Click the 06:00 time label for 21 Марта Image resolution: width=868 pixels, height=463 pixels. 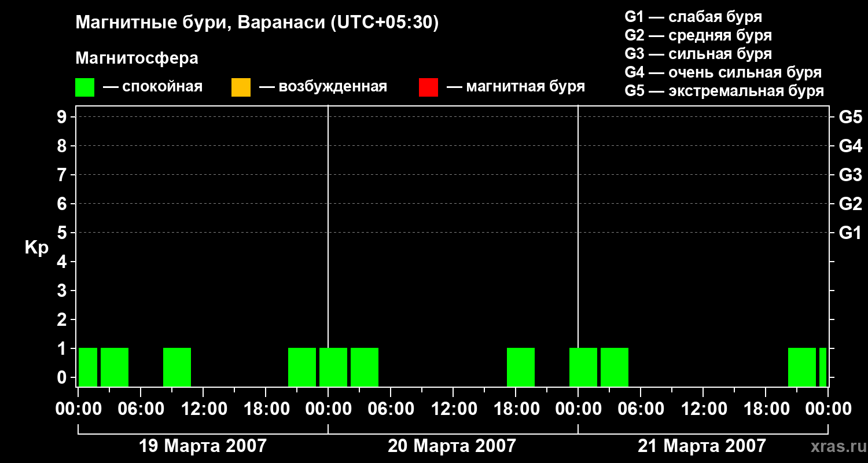click(x=641, y=409)
